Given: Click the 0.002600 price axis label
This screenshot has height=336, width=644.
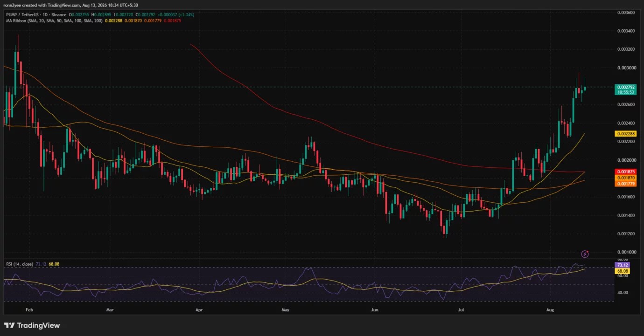Looking at the screenshot, I should (626, 105).
